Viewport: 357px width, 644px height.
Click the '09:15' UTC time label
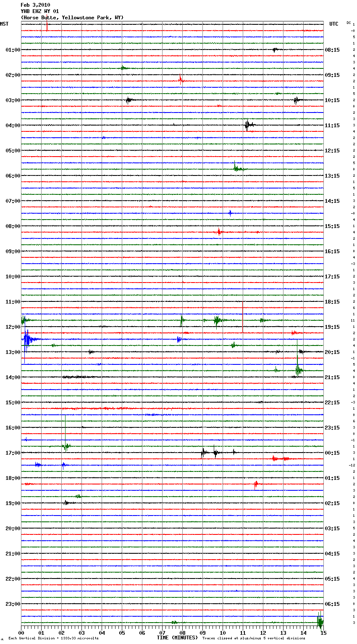[332, 75]
